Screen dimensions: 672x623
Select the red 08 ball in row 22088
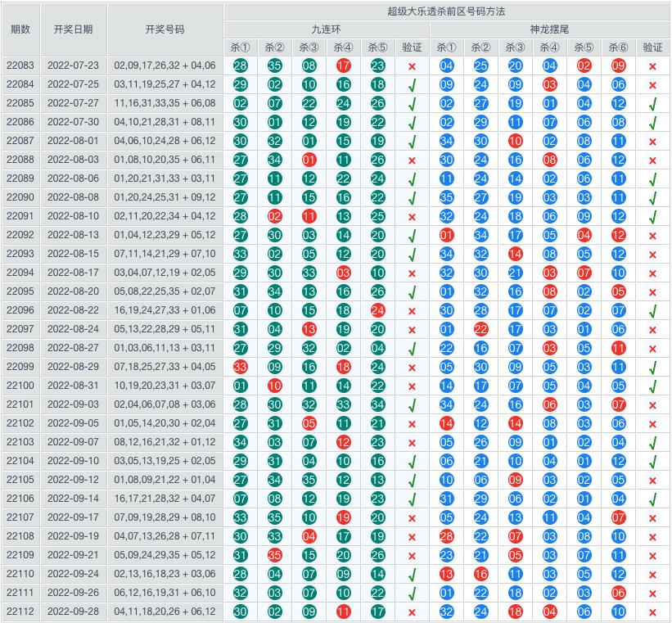(549, 160)
